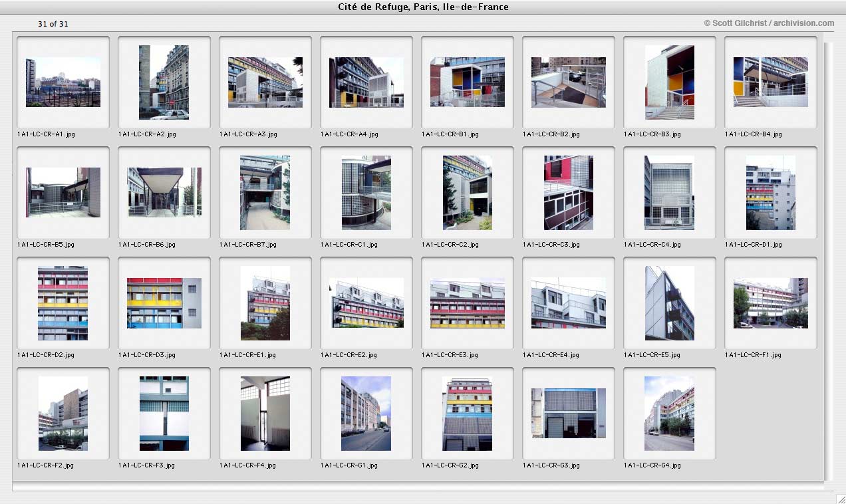Viewport: 846px width, 504px height.
Task: Select thumbnail 1A1-LC-CR-F2.jpg
Action: 63,414
